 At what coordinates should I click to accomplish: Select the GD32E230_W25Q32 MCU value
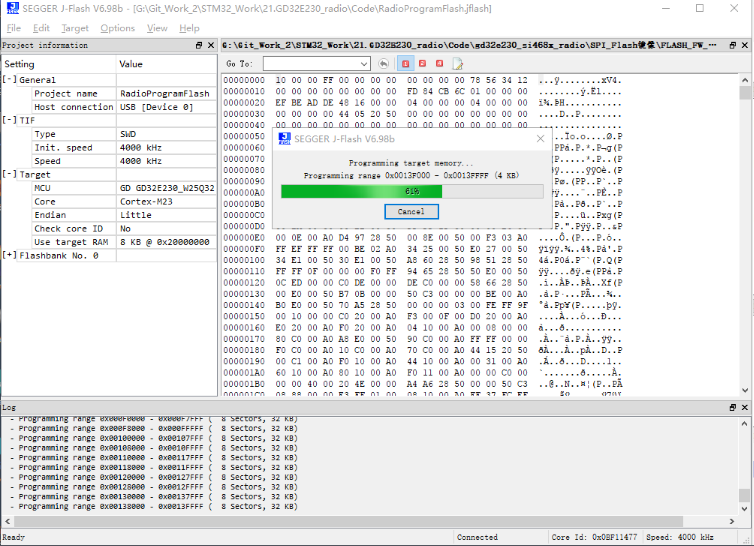pyautogui.click(x=167, y=188)
